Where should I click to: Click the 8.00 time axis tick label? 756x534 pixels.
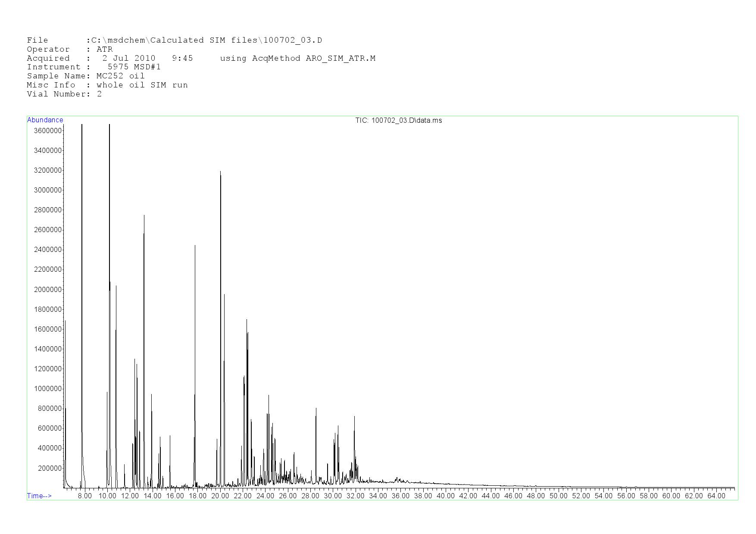pyautogui.click(x=85, y=496)
